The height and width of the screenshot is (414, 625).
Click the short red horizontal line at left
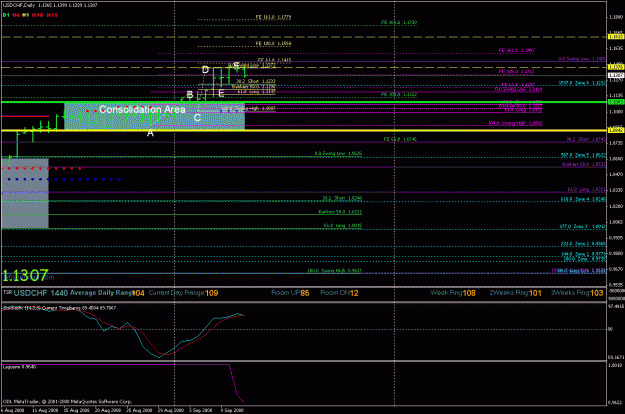(25, 116)
